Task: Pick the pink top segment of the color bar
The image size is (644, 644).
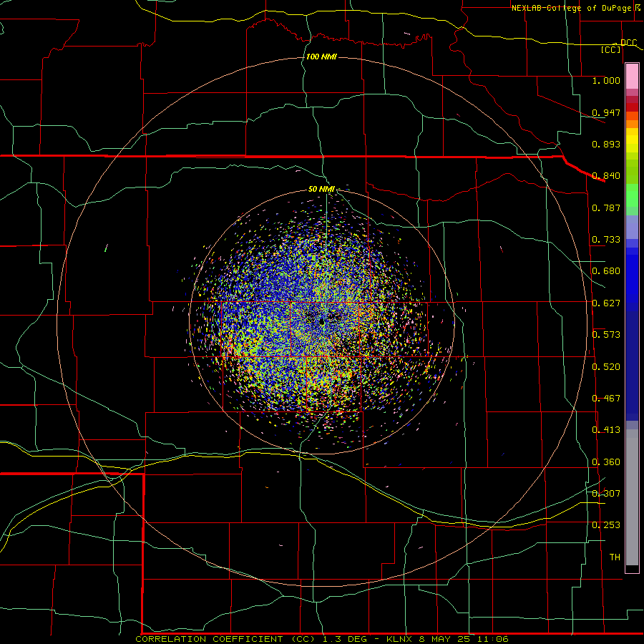Action: [x=632, y=76]
